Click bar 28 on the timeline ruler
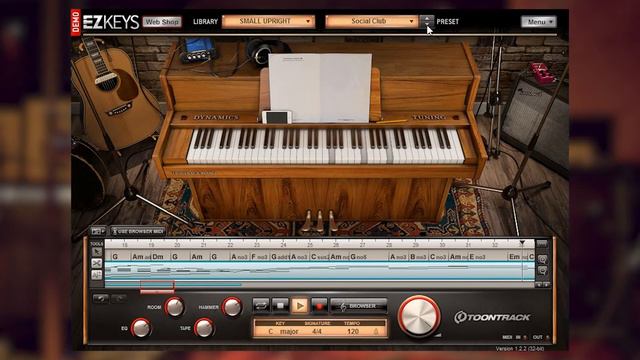 389,245
